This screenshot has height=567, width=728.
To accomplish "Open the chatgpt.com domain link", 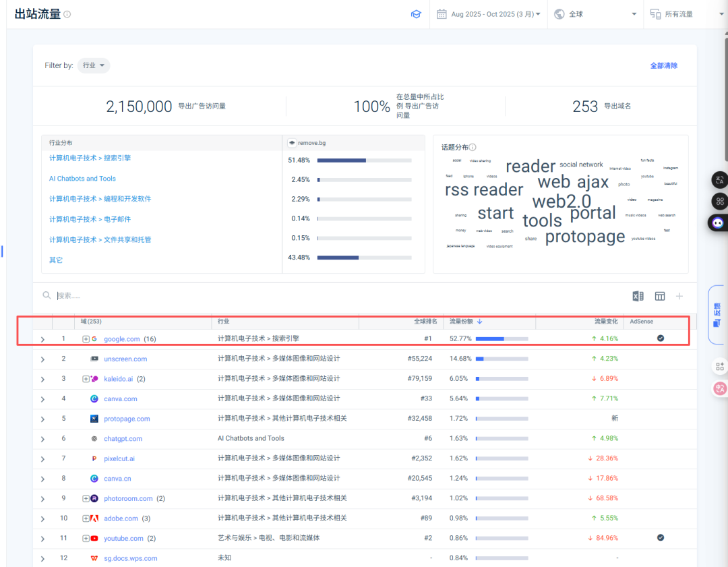I will point(123,438).
